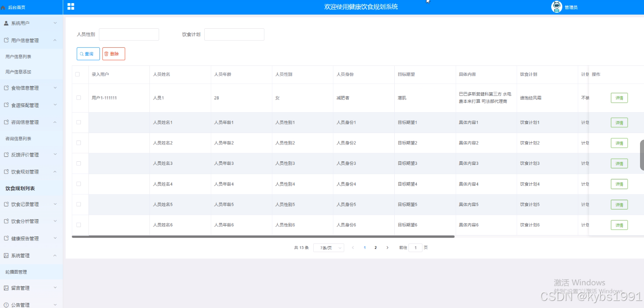Open 用户信息列表 submenu item
Screen dimensions: 644x308
(x=18, y=57)
